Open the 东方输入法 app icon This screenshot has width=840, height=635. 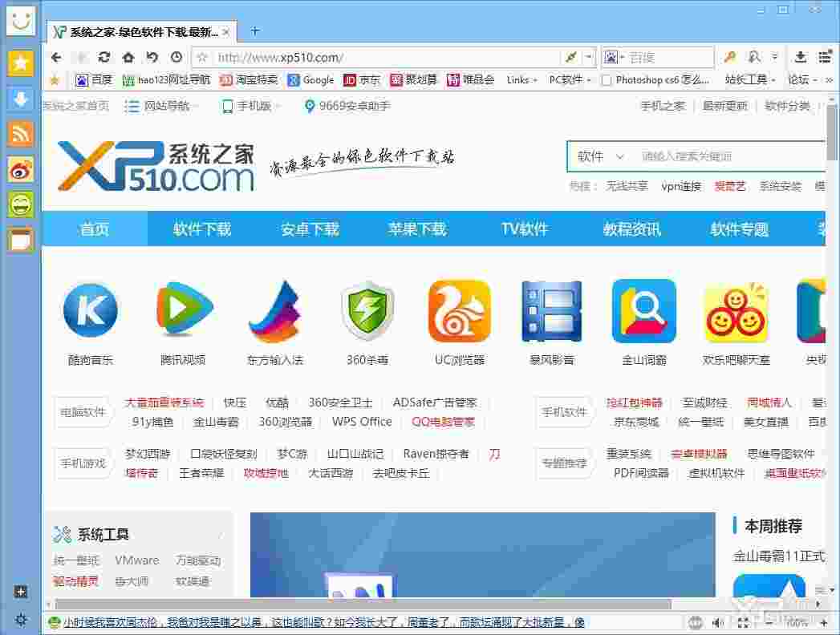[275, 312]
